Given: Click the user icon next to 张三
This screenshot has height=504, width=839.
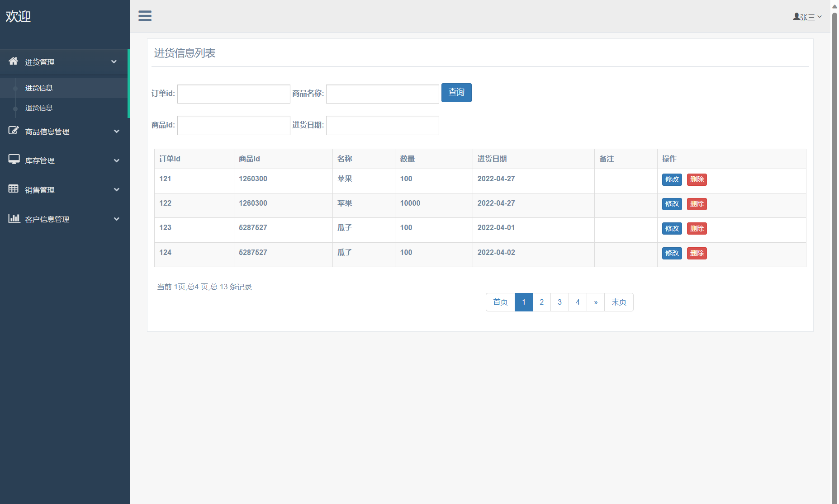Looking at the screenshot, I should point(796,17).
